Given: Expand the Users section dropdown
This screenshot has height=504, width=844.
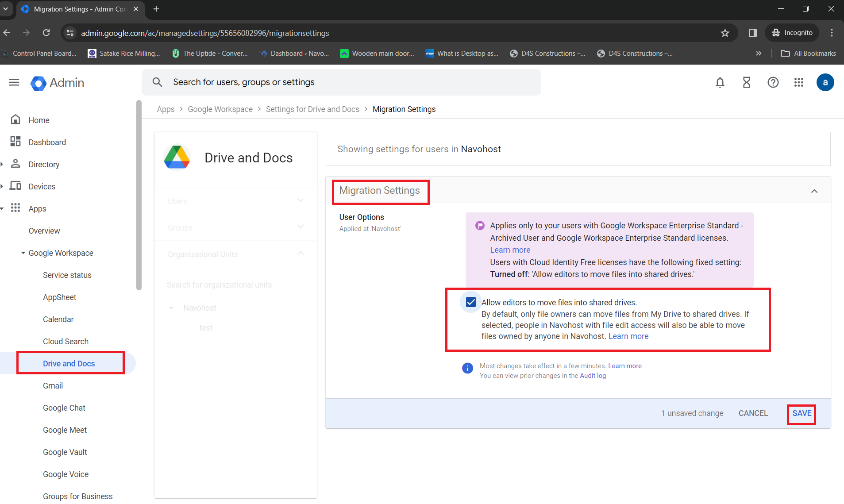Looking at the screenshot, I should (x=301, y=201).
